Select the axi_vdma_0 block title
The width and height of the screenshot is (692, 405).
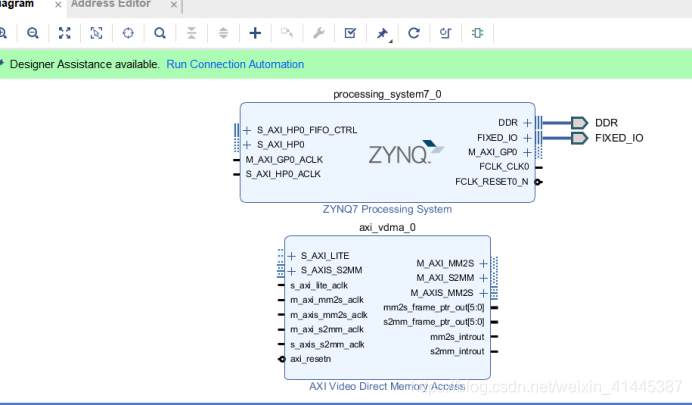click(387, 228)
